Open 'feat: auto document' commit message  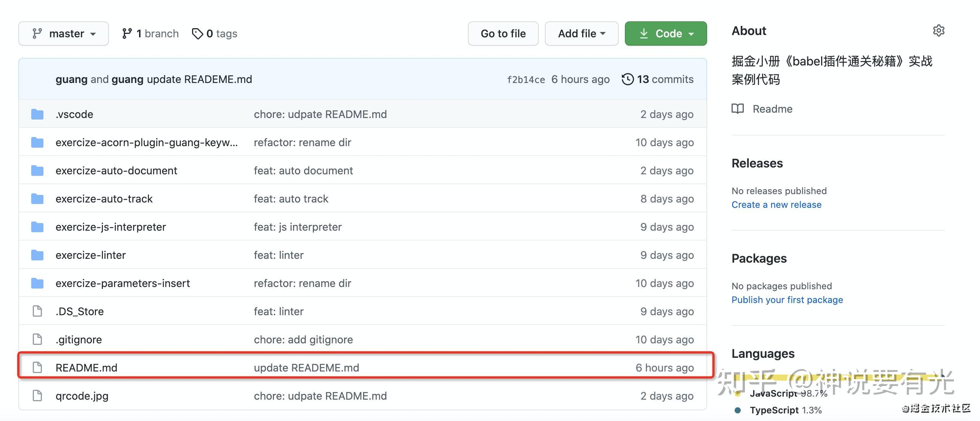coord(303,171)
